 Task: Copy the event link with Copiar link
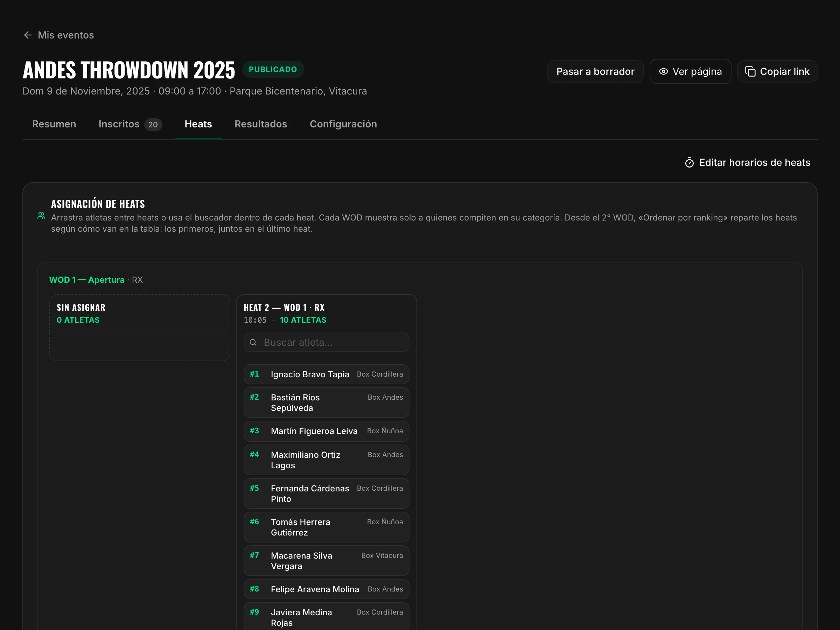coord(777,71)
